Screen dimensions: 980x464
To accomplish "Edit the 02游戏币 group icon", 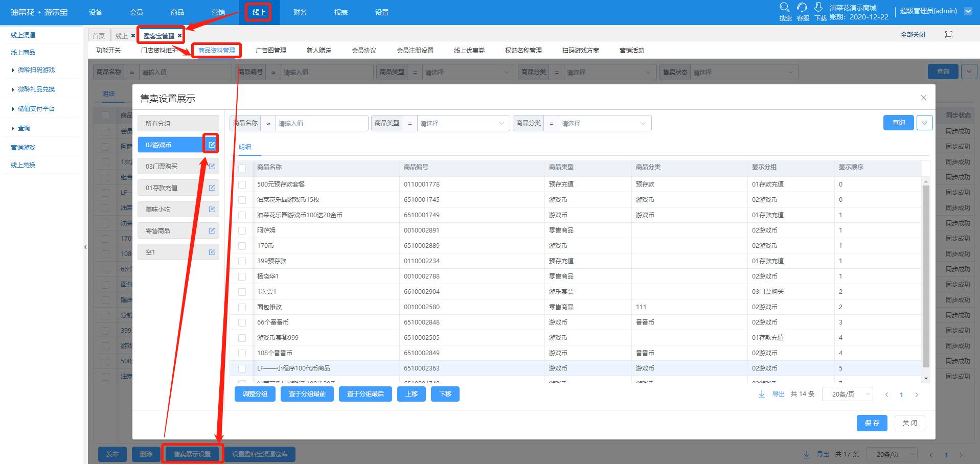I will 212,145.
